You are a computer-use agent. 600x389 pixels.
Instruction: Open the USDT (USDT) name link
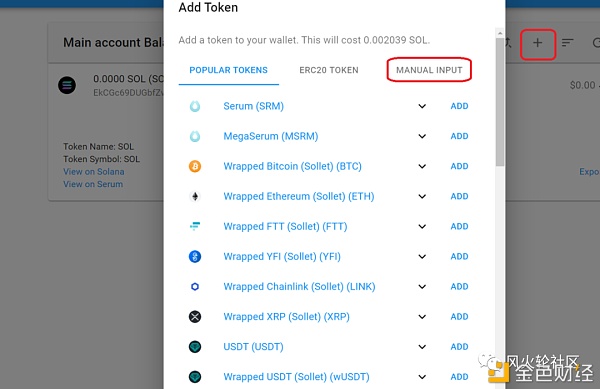click(x=254, y=347)
